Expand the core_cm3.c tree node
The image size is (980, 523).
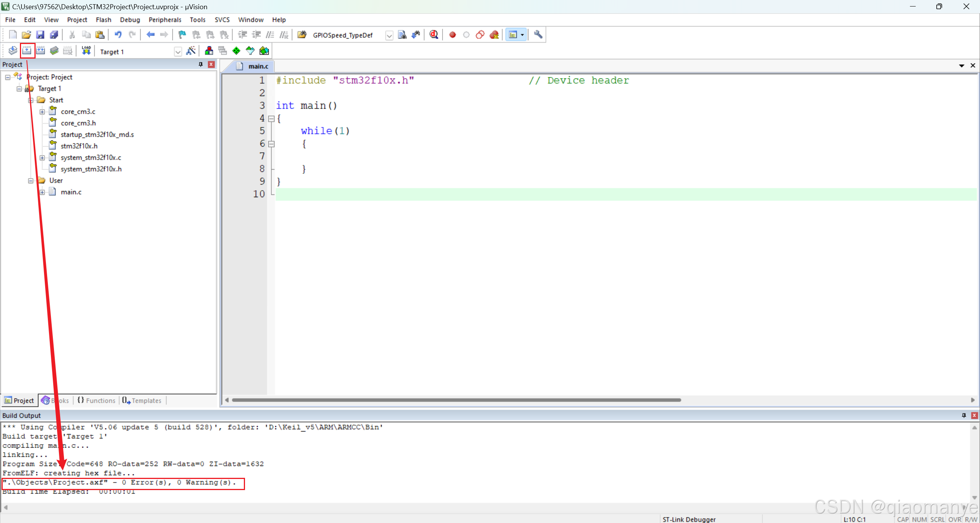pyautogui.click(x=42, y=112)
